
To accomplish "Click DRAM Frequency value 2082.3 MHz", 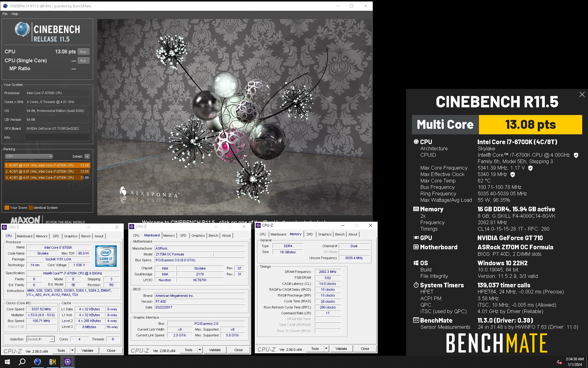I will (x=328, y=272).
